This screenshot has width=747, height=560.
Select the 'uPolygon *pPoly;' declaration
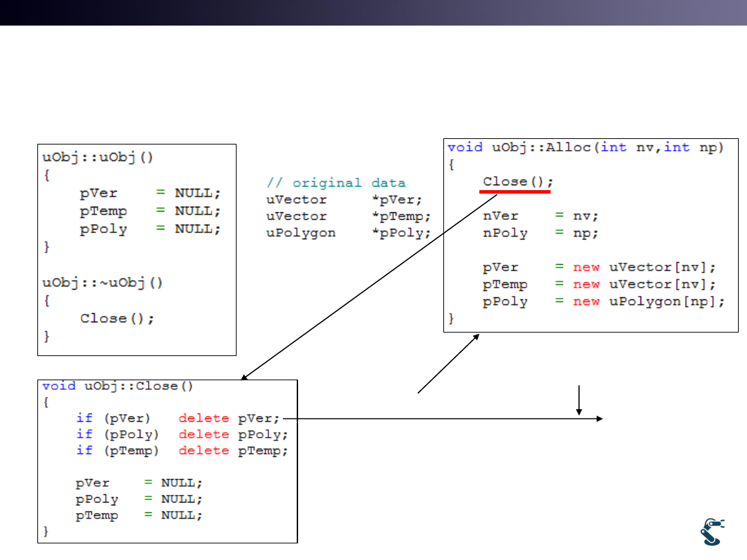[349, 233]
